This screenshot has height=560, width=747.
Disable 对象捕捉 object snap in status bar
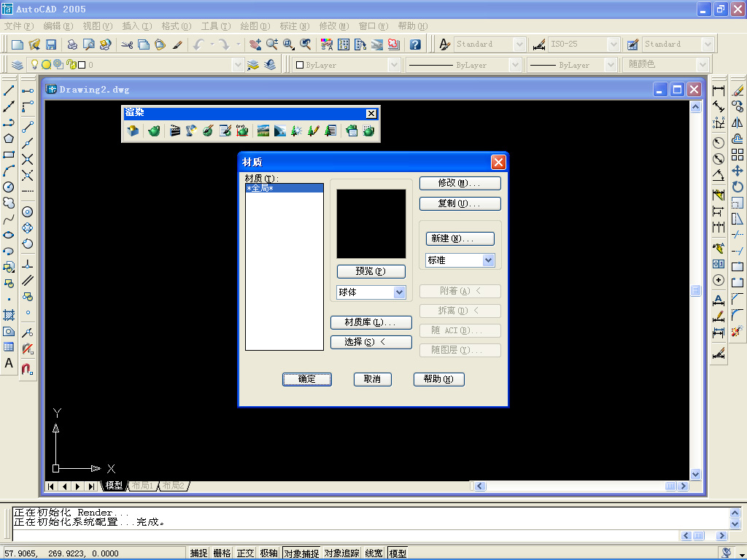(x=301, y=553)
